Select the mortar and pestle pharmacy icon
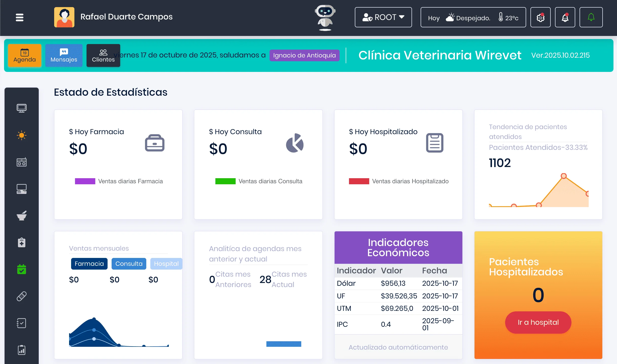 [x=22, y=215]
